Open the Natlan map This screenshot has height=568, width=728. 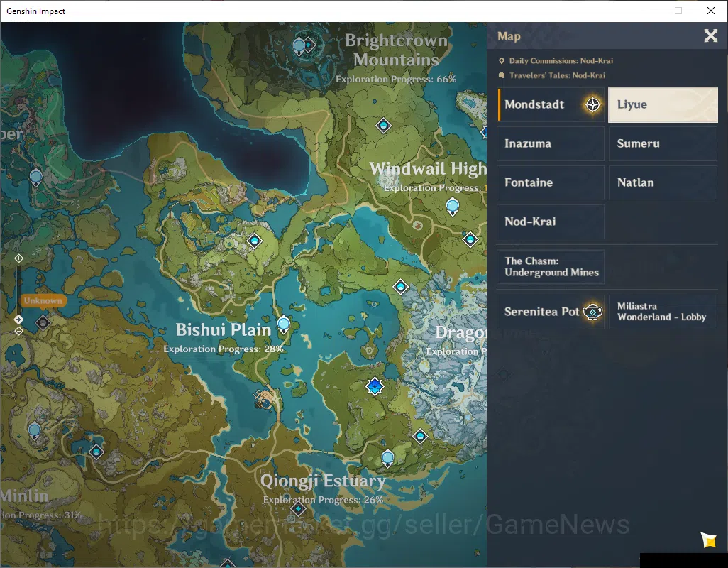(663, 182)
